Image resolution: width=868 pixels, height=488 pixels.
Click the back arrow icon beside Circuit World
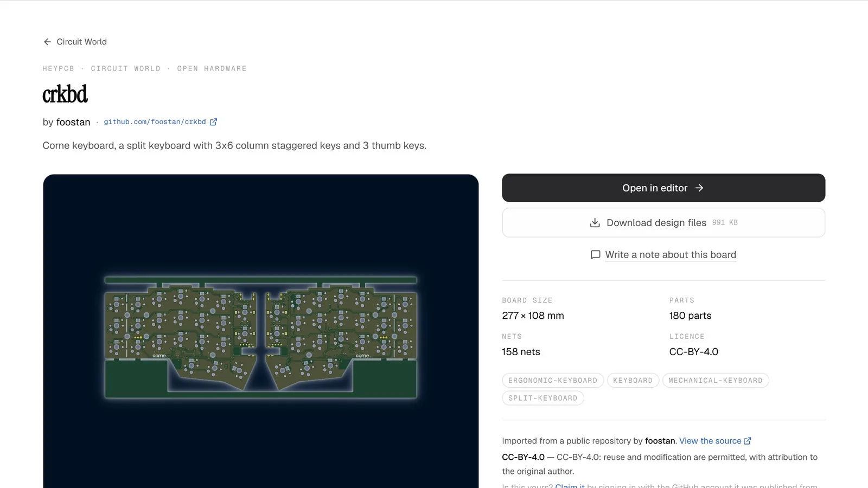[47, 42]
